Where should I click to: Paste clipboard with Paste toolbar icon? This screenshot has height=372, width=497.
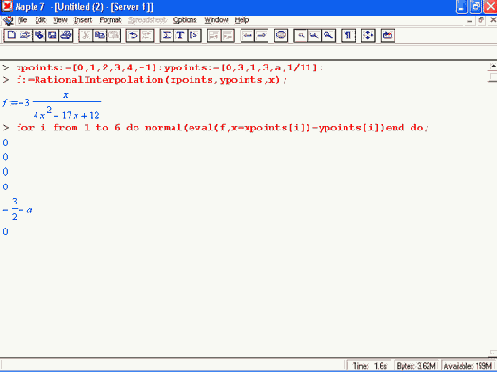[x=113, y=35]
